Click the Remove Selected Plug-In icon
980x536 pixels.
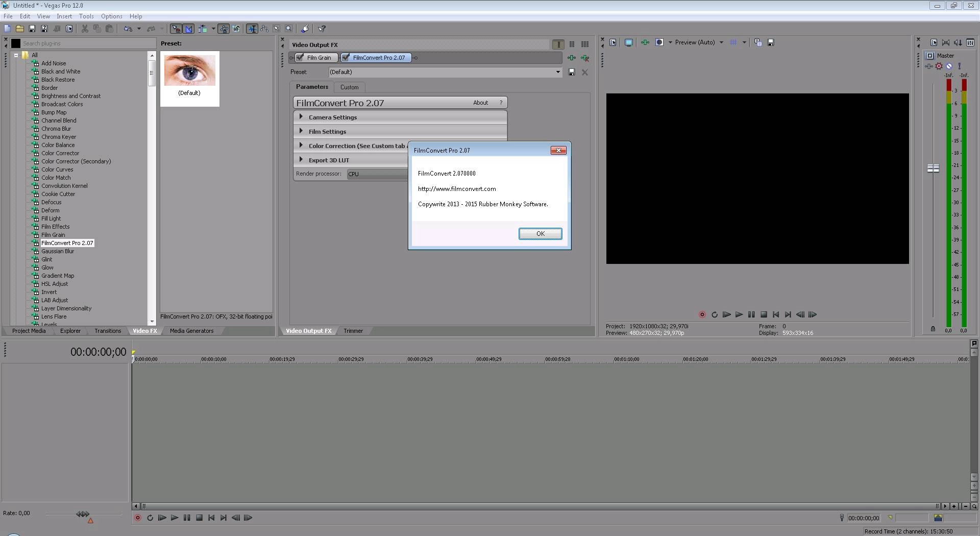coord(585,58)
